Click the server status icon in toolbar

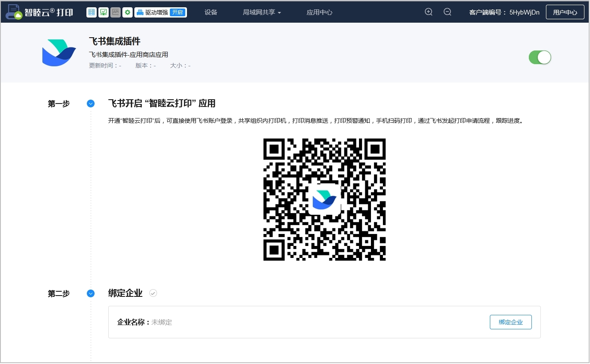(x=91, y=12)
